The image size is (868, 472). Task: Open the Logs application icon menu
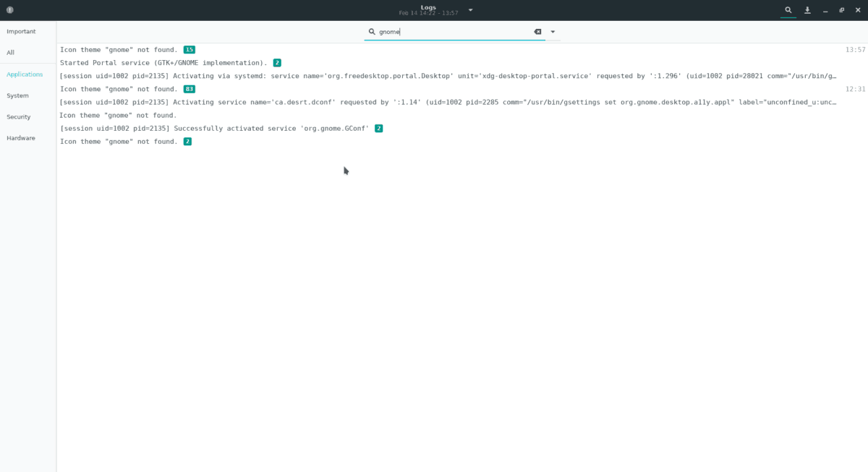point(10,10)
